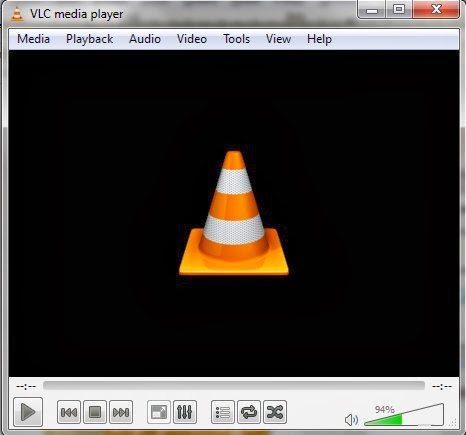The image size is (466, 435).
Task: Click the playback seek bar
Action: (x=234, y=386)
